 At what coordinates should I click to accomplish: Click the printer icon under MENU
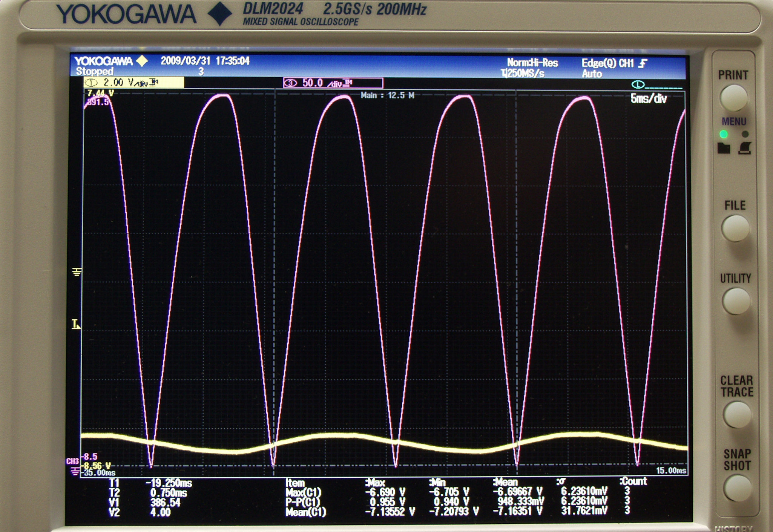pyautogui.click(x=745, y=148)
